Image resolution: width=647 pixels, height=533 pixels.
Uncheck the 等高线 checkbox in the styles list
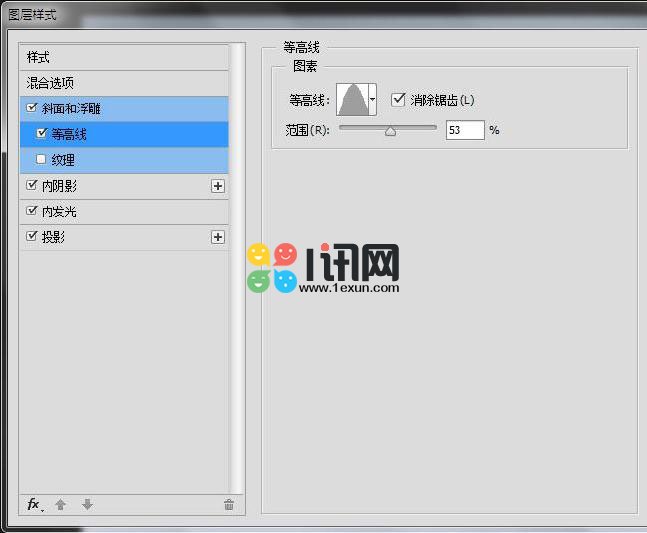pos(41,133)
